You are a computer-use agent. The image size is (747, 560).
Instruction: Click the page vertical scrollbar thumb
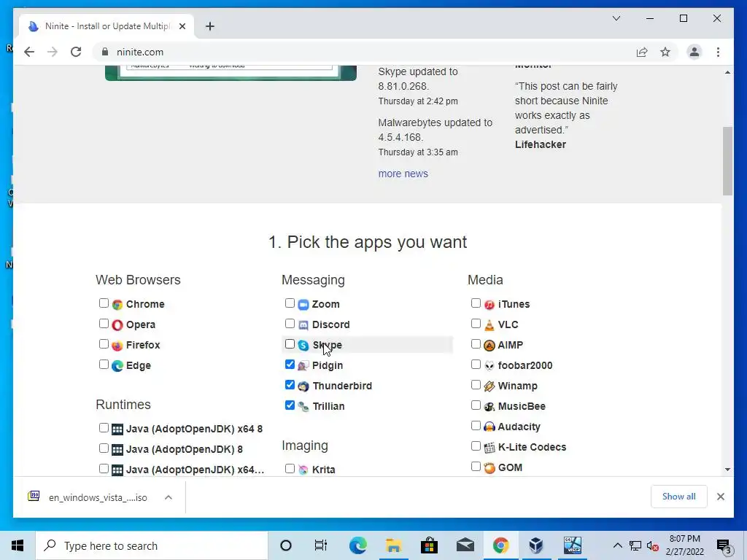point(727,160)
